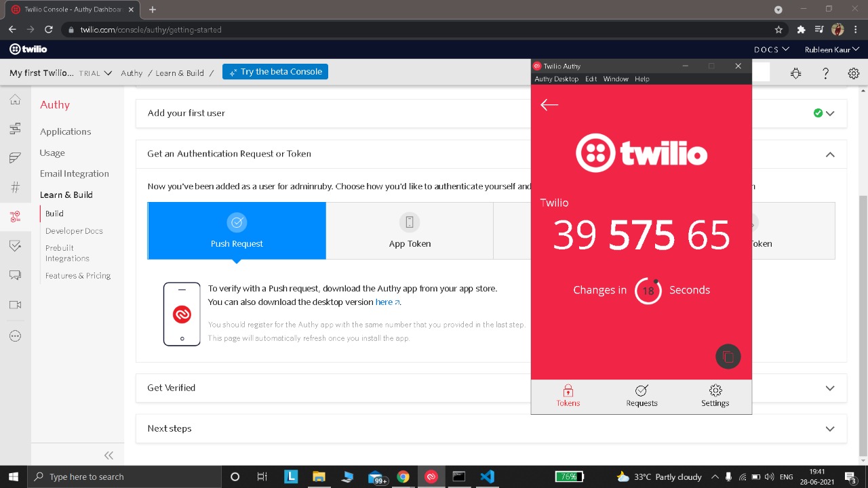
Task: Click the Windows taskbar search box
Action: tap(124, 476)
